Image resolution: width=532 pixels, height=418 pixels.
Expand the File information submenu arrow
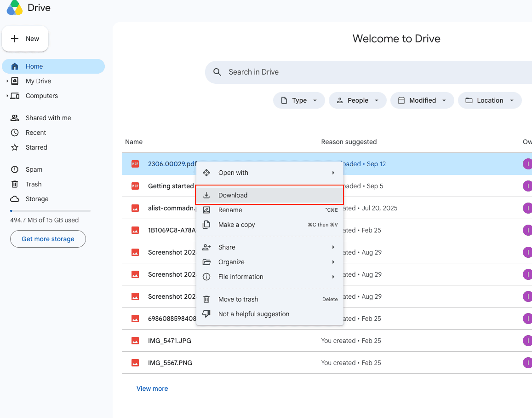click(333, 277)
